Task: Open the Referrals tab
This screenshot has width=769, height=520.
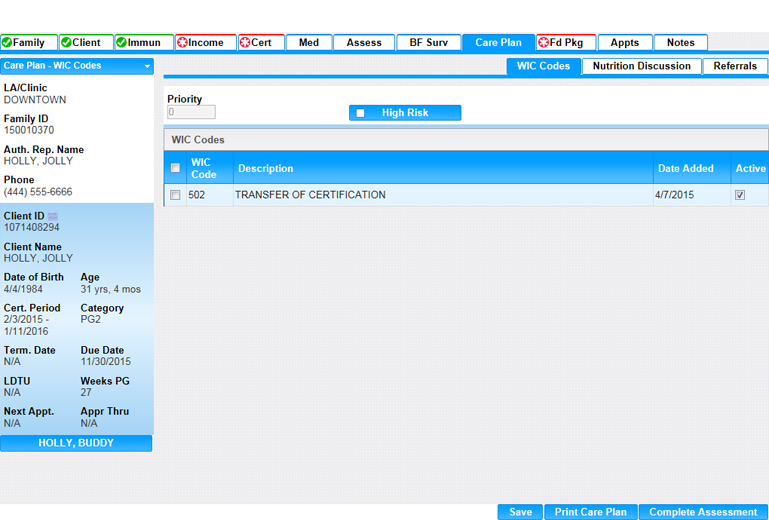Action: pos(735,66)
